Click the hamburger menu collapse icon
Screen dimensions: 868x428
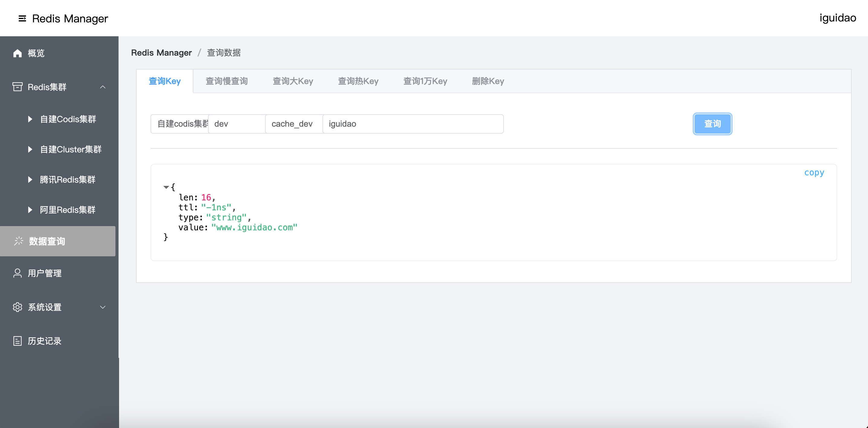[22, 18]
